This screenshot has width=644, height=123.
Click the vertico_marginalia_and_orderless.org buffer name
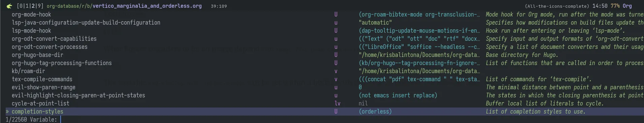147,6
